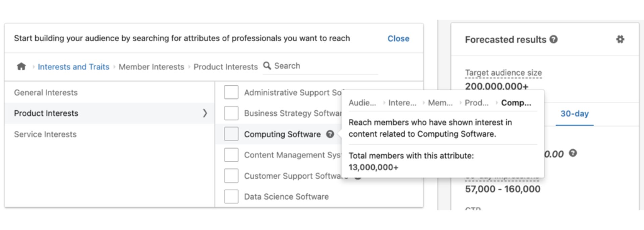The height and width of the screenshot is (230, 644).
Task: Select the Business Strategy Software checkbox
Action: (231, 113)
